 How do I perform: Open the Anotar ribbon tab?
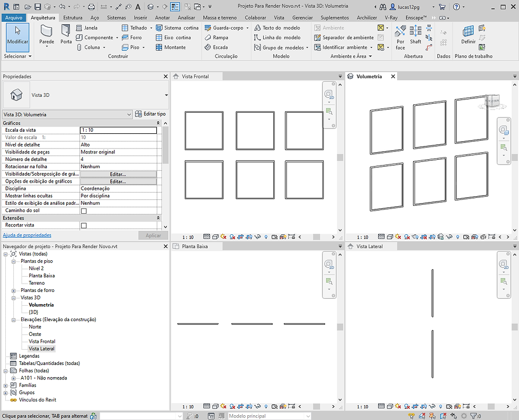point(162,17)
